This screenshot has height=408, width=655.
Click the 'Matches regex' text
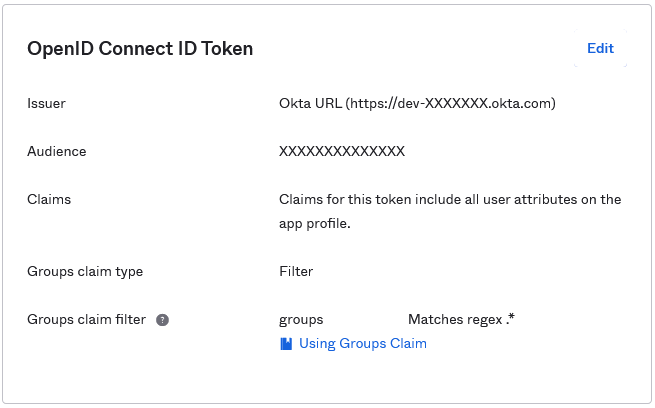coord(455,320)
